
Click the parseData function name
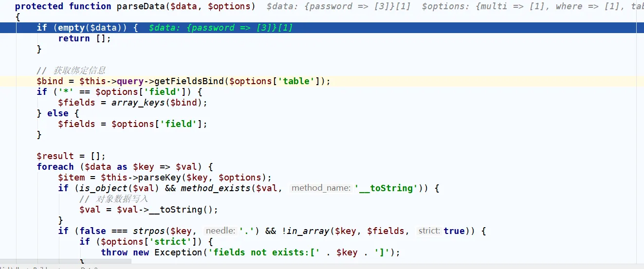click(140, 6)
